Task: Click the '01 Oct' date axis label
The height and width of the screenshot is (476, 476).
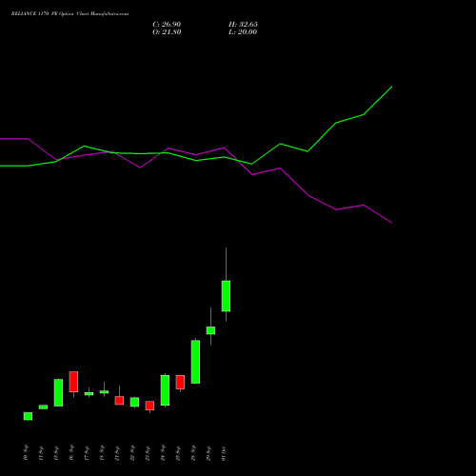Action: point(224,453)
